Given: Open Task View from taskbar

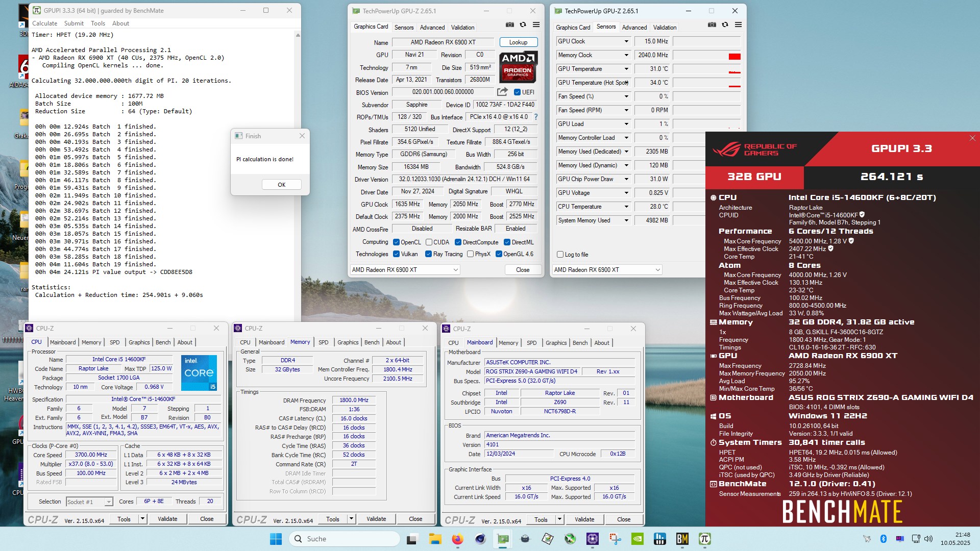Looking at the screenshot, I should click(412, 539).
